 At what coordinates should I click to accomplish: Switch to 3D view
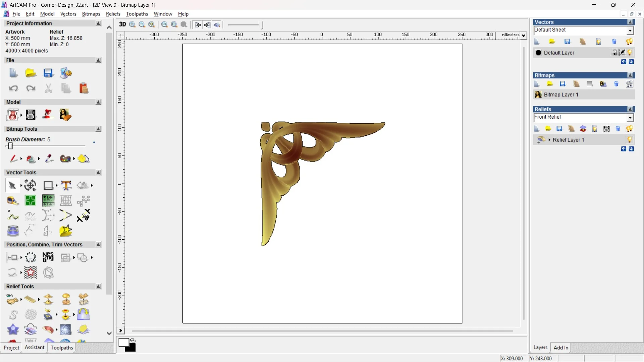pos(122,24)
